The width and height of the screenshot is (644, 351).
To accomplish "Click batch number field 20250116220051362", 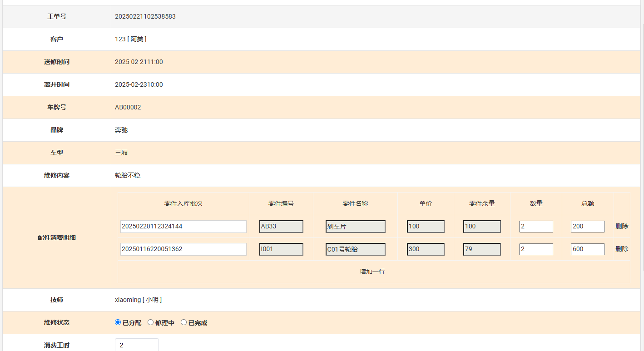I will [x=183, y=249].
